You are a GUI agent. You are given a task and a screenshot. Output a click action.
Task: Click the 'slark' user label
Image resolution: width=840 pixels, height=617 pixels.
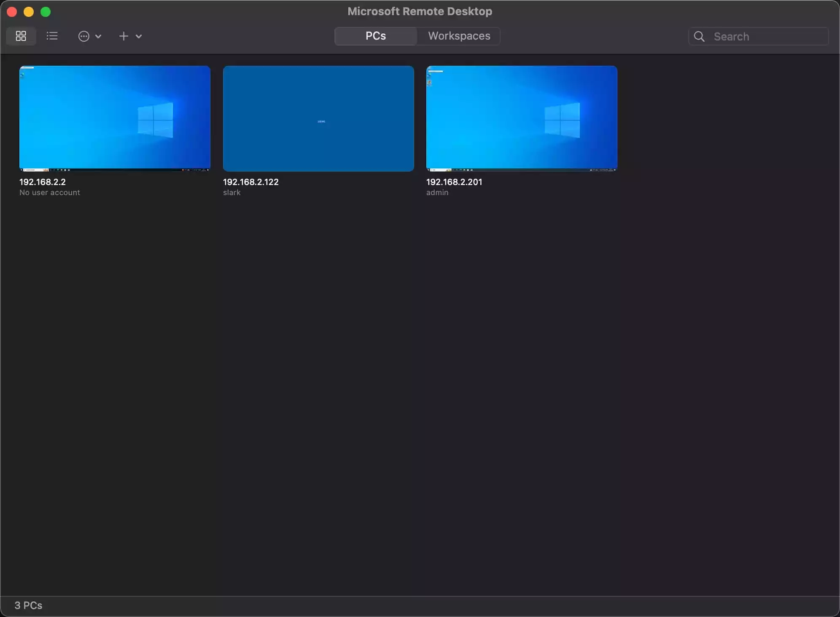(232, 193)
